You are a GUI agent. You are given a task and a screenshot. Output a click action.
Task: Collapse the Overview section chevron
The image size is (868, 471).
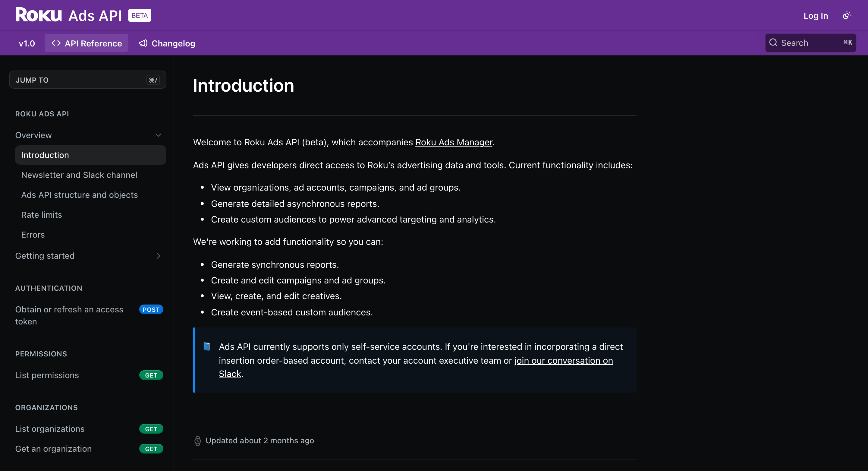pos(158,135)
